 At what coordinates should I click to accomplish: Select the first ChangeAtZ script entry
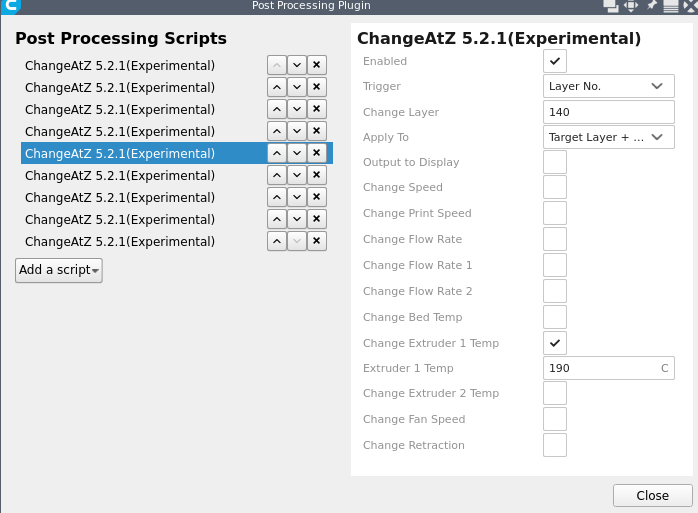click(120, 65)
